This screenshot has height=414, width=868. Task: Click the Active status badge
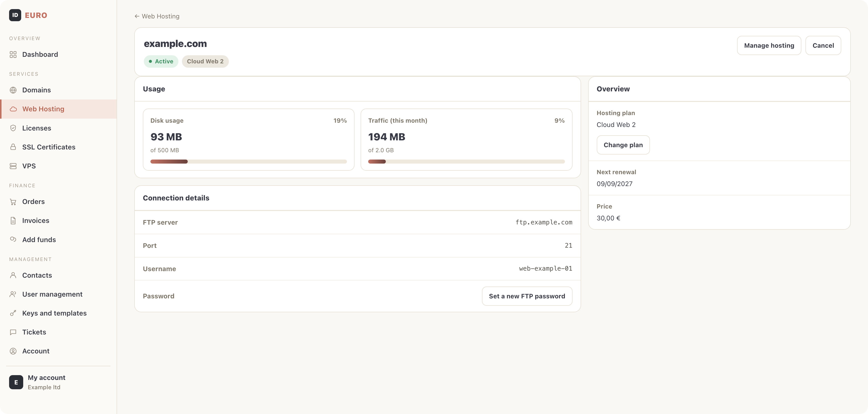point(161,61)
